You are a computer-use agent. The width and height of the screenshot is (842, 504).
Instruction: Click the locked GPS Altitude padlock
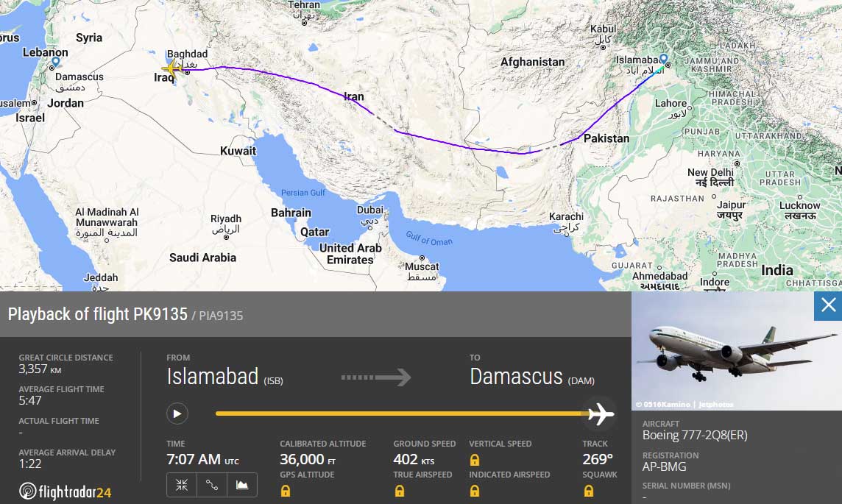click(x=286, y=491)
